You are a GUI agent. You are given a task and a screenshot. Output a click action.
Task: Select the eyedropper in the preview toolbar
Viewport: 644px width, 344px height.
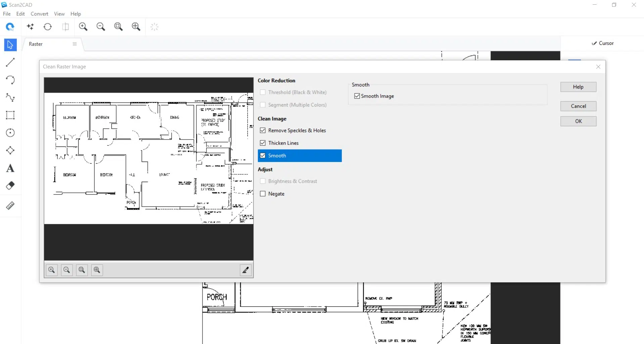(x=245, y=270)
